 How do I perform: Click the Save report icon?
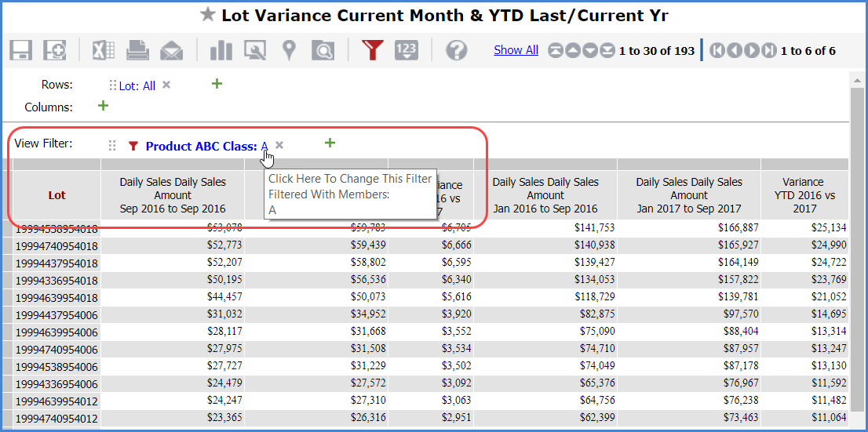[x=20, y=50]
